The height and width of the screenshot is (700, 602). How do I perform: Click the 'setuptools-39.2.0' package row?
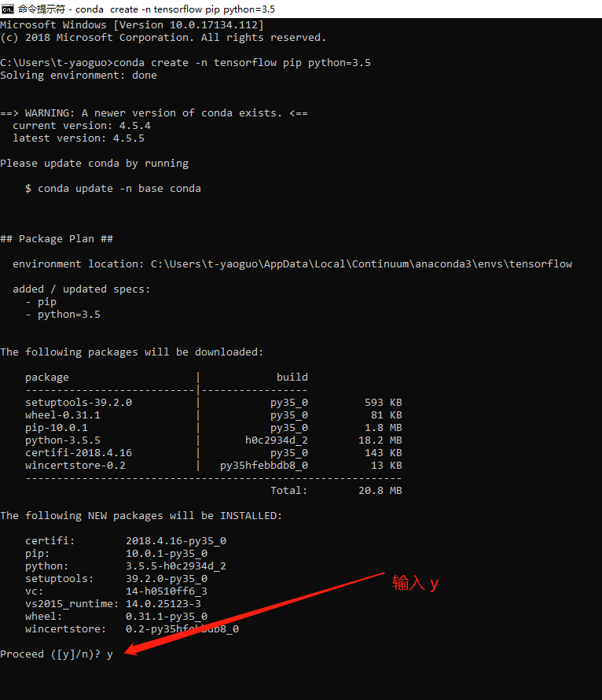pyautogui.click(x=79, y=403)
